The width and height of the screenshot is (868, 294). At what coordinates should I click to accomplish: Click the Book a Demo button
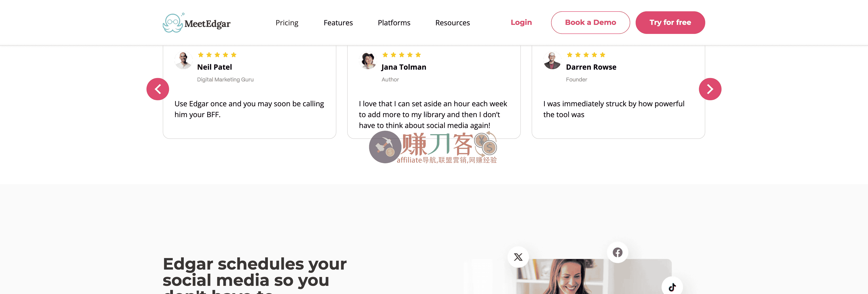[590, 23]
